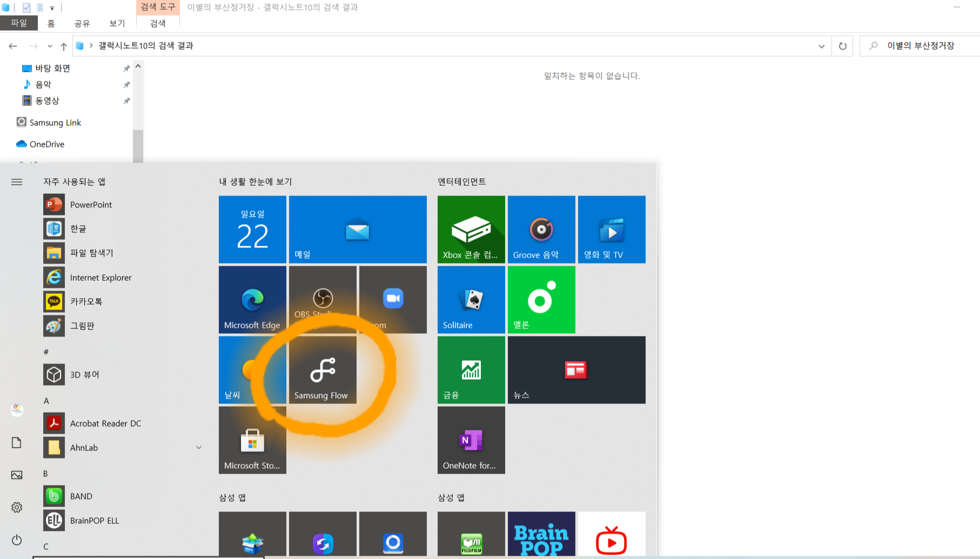Open Documents shortcut in Start menu sidebar
The width and height of the screenshot is (980, 559).
pos(17,442)
